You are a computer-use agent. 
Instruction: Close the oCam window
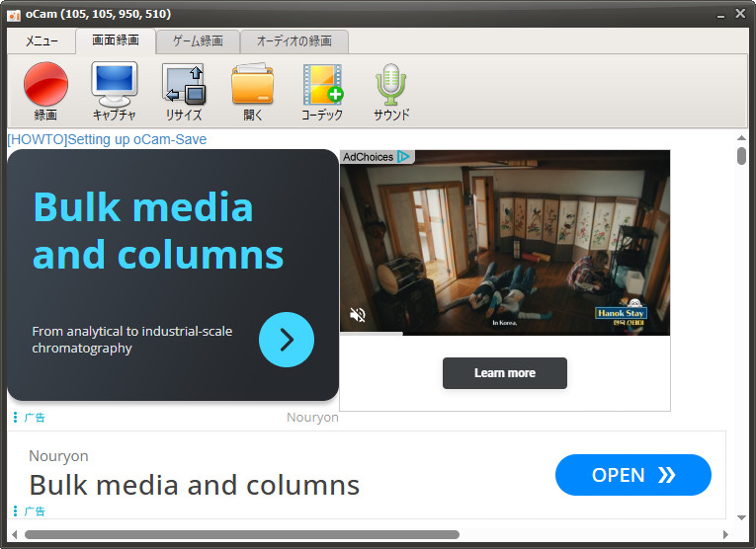740,14
